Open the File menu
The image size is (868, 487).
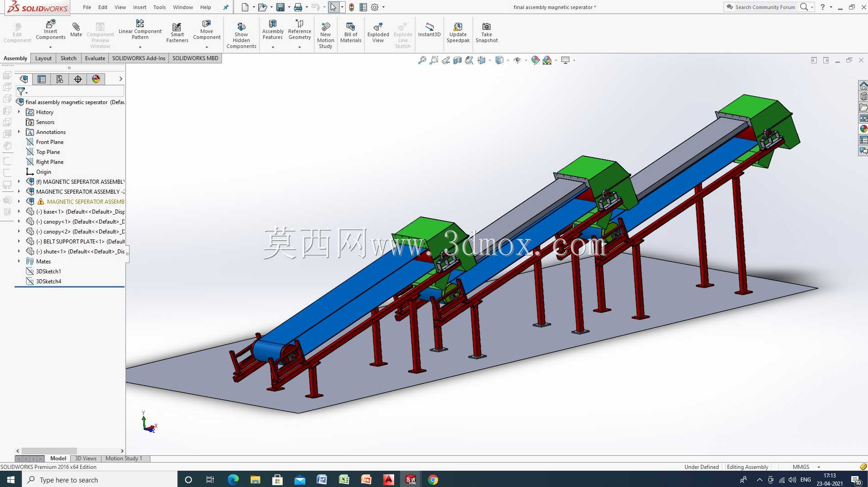click(87, 7)
